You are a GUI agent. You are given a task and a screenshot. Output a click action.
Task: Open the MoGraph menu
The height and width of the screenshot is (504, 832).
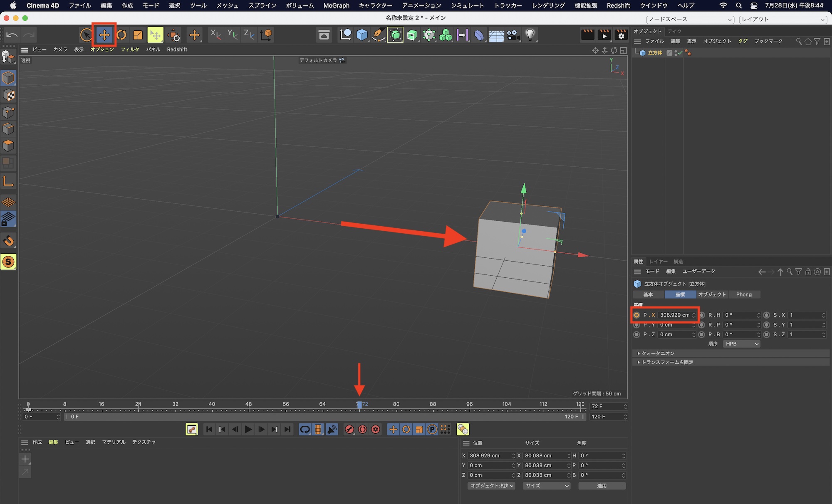pos(336,5)
